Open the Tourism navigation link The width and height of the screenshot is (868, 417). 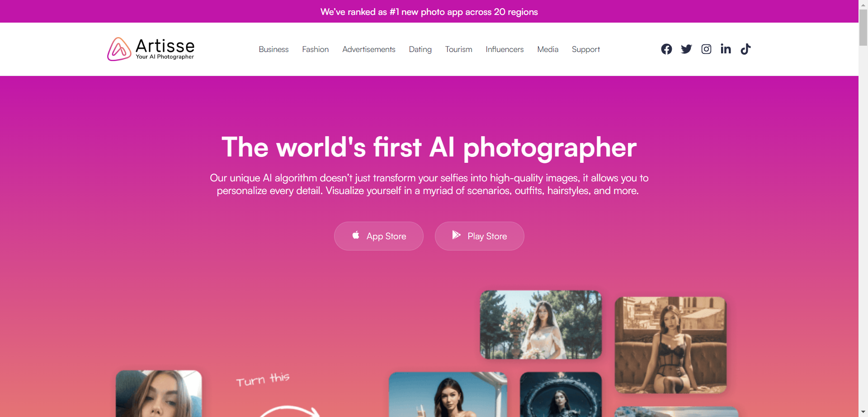458,49
